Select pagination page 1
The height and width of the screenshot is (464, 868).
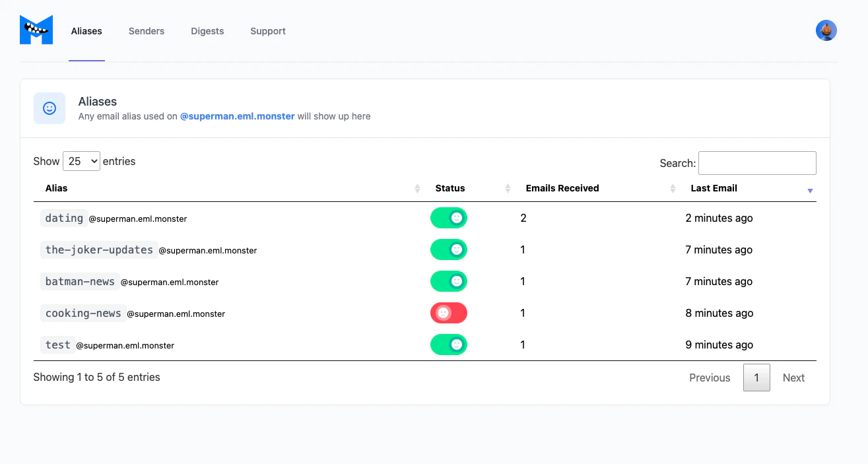tap(756, 378)
